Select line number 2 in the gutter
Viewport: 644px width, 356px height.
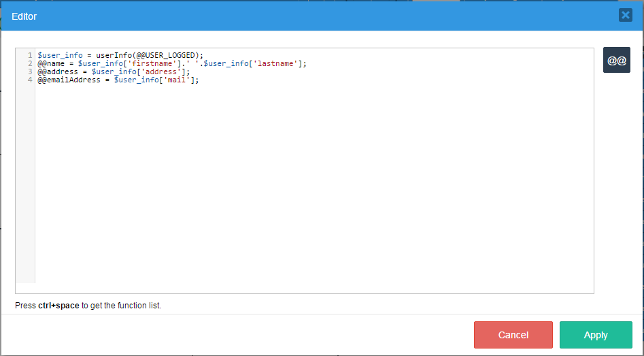(31, 63)
